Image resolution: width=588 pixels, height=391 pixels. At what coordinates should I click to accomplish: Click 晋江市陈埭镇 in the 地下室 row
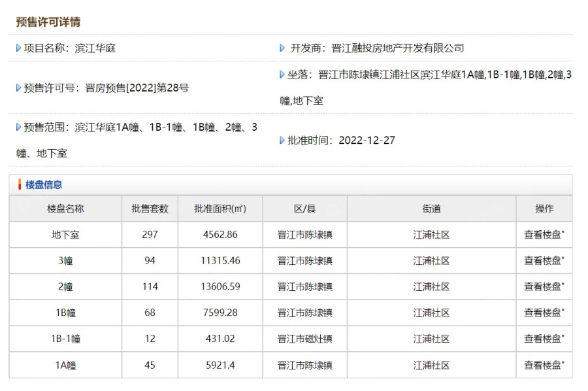(305, 235)
